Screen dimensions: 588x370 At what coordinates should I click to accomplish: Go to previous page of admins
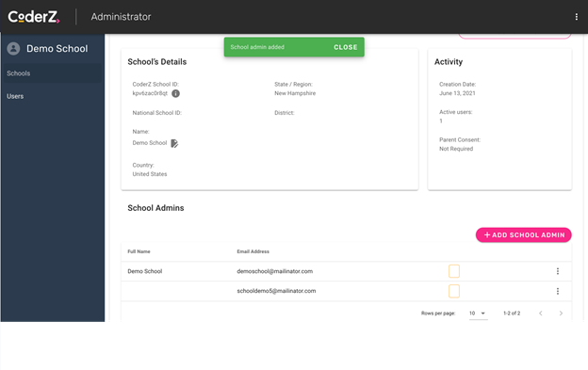tap(540, 314)
